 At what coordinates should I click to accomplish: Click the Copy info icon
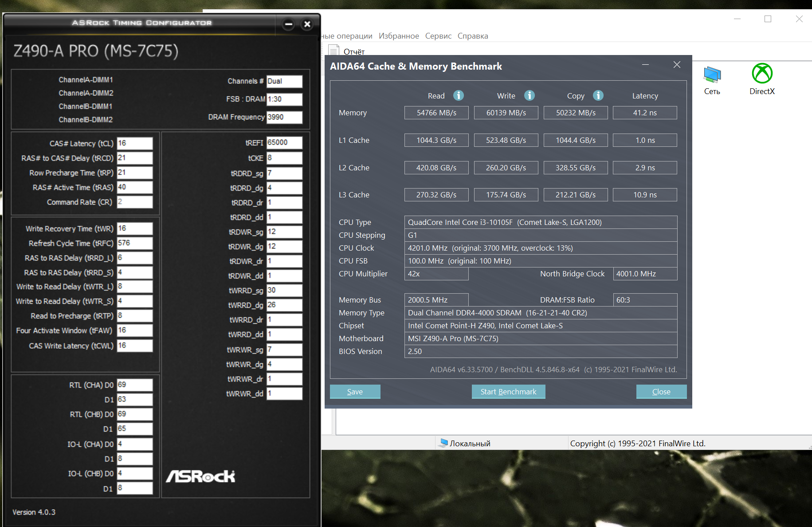pos(598,95)
